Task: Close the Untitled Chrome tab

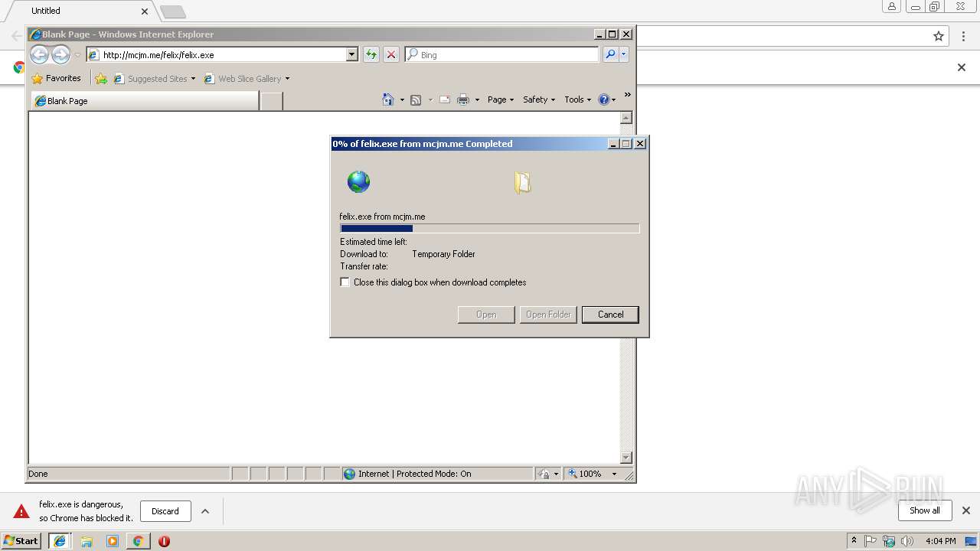Action: [145, 11]
